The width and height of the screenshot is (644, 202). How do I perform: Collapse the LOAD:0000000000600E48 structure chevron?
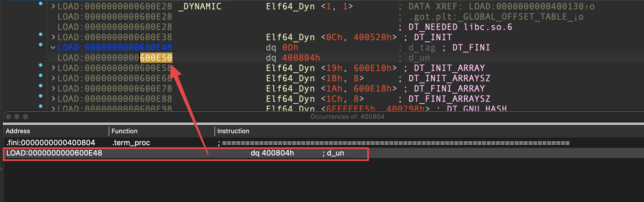[x=53, y=47]
